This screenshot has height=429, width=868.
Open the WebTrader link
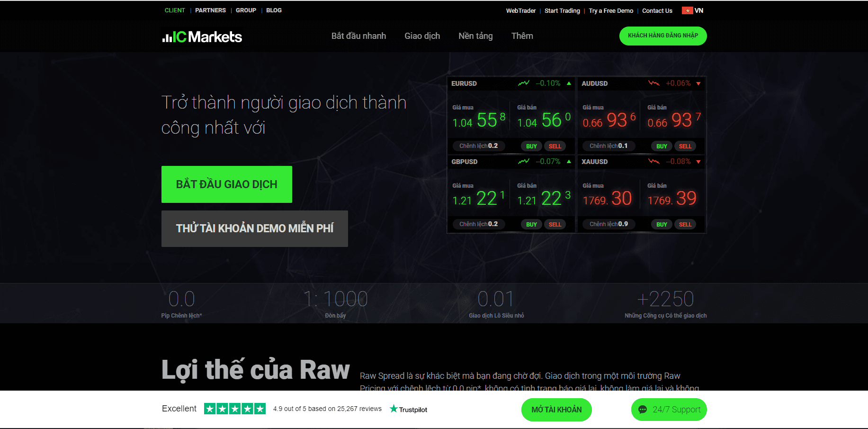click(521, 11)
